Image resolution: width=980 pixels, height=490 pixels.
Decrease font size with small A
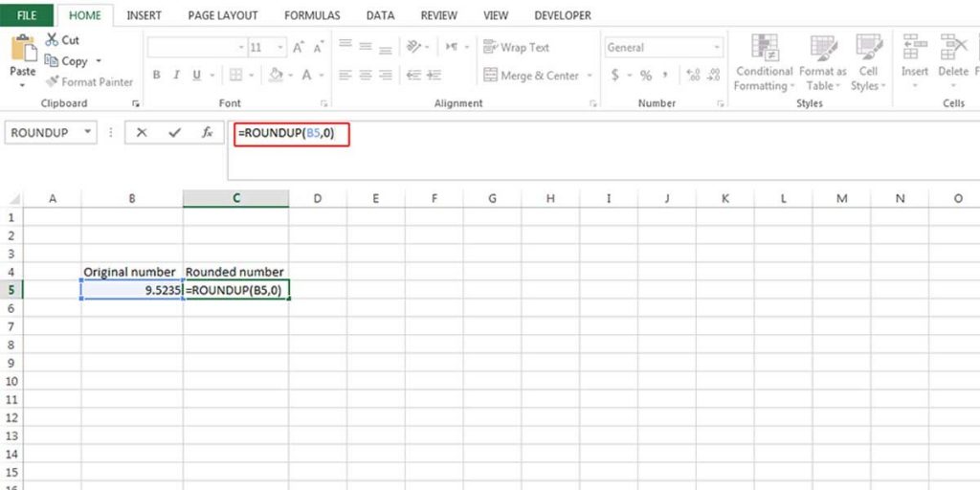click(x=319, y=48)
